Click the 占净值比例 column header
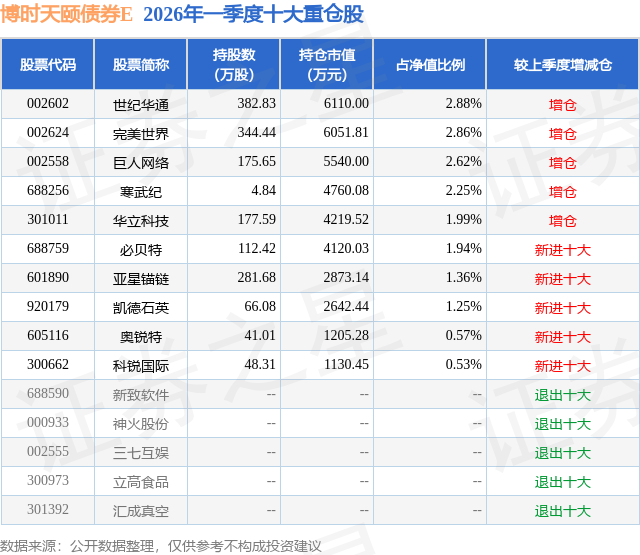Image resolution: width=640 pixels, height=555 pixels. pos(430,64)
